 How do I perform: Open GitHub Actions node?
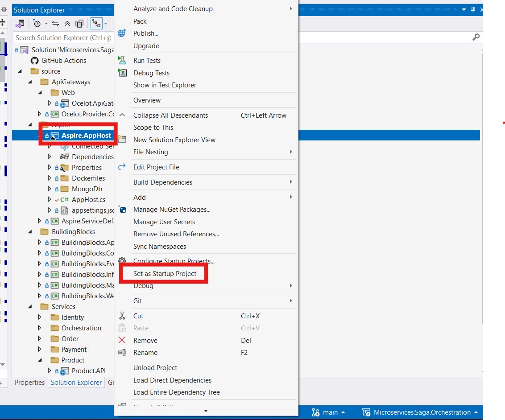pyautogui.click(x=63, y=61)
